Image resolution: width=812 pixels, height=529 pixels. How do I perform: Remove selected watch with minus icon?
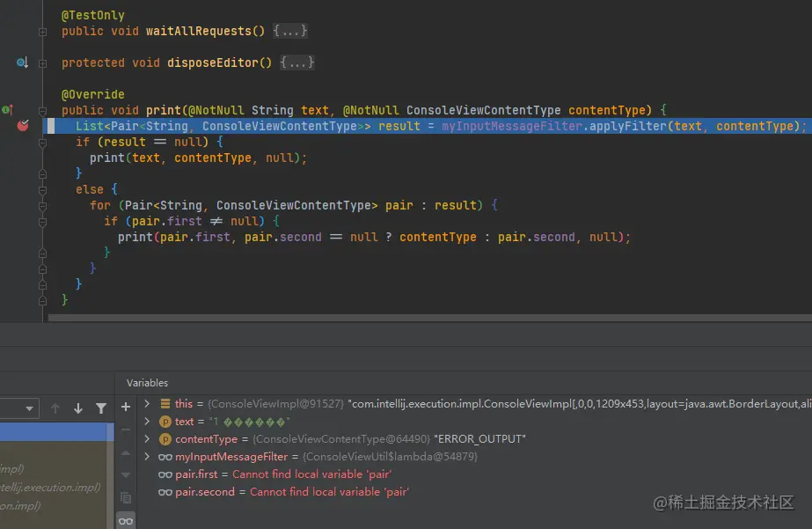pos(126,430)
